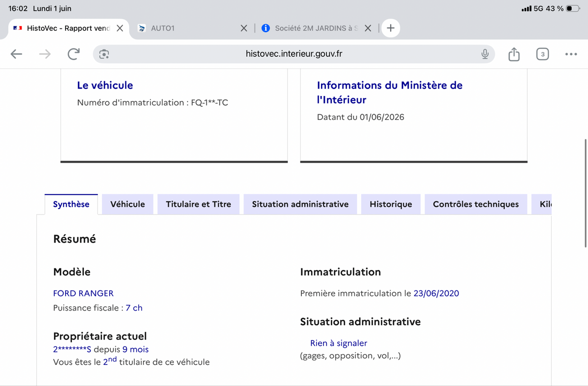Tap the visual search lens icon
Image resolution: width=588 pixels, height=386 pixels.
click(104, 54)
